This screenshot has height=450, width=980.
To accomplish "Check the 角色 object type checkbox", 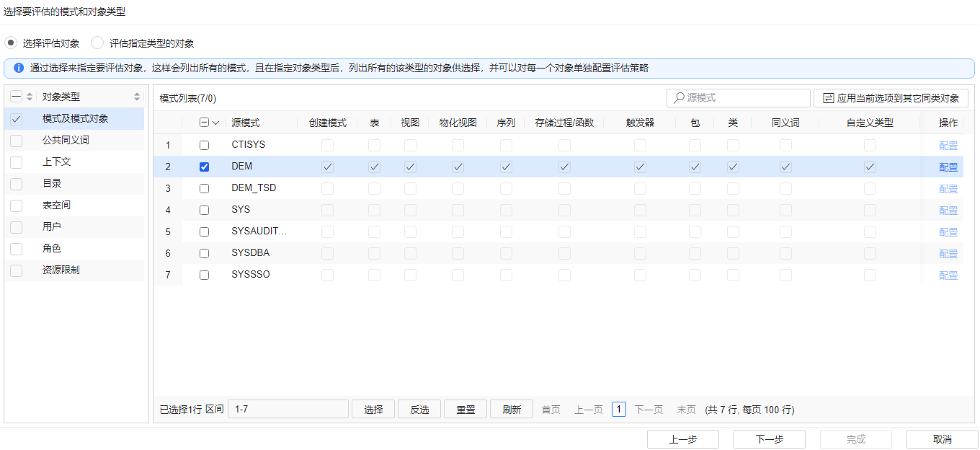I will 17,248.
